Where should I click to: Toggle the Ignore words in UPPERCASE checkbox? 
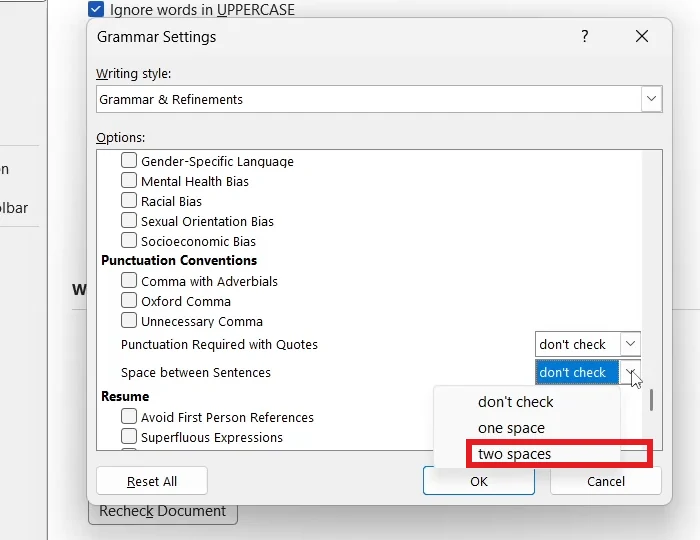click(96, 9)
